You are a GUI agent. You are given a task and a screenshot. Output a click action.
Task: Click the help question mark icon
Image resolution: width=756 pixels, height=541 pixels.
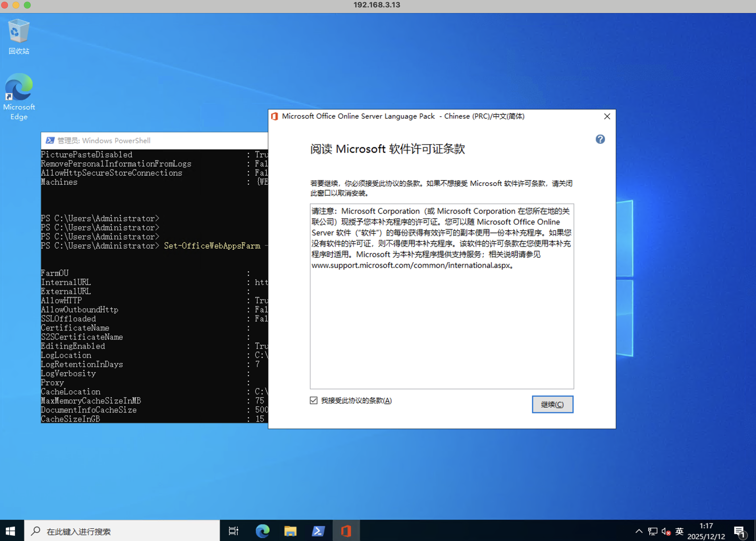coord(600,139)
